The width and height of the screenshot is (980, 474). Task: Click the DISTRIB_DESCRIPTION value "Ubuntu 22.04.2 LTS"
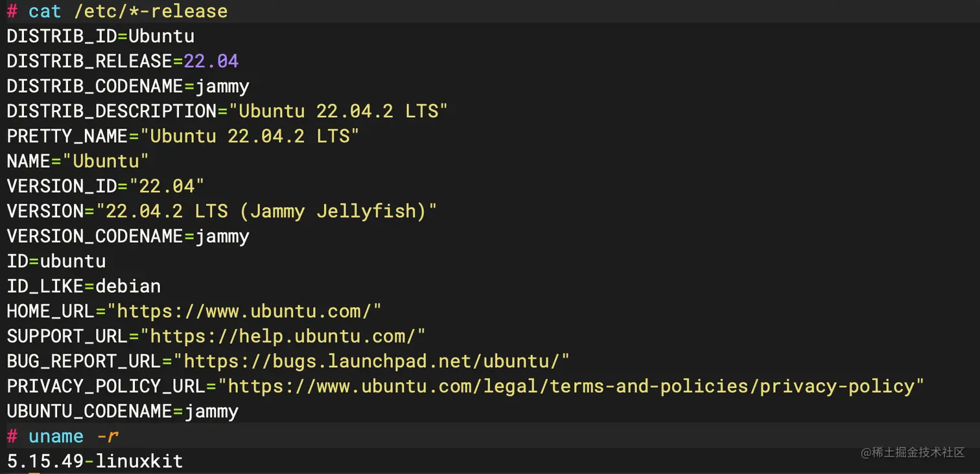coord(333,111)
